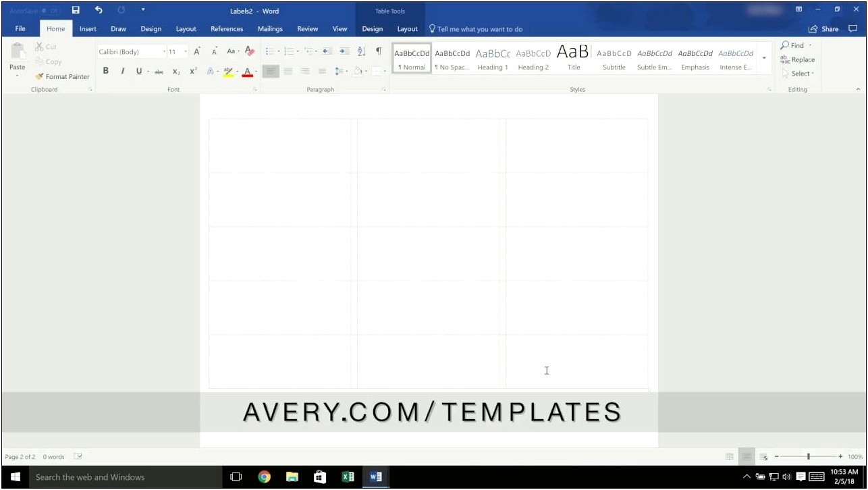
Task: Switch to Print Layout view
Action: tap(747, 457)
